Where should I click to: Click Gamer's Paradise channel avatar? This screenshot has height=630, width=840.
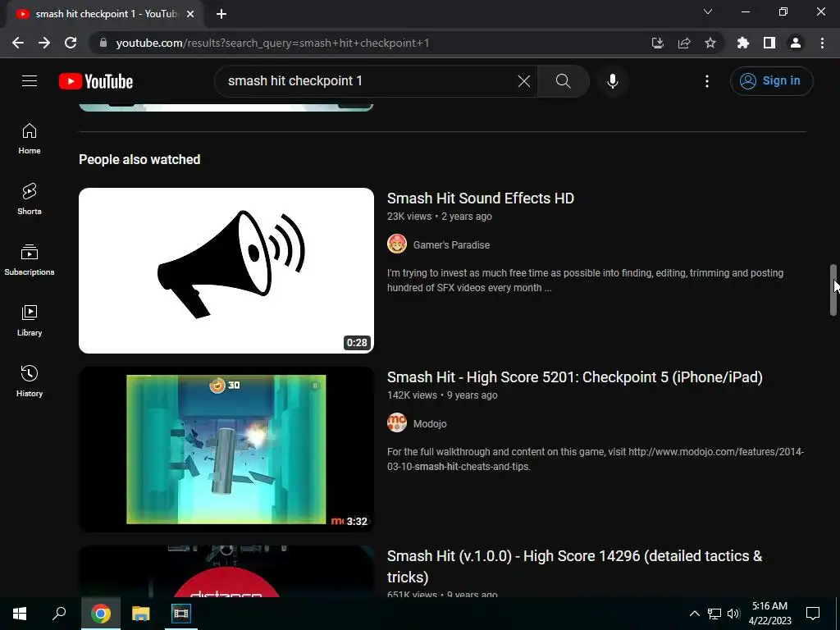click(x=397, y=244)
